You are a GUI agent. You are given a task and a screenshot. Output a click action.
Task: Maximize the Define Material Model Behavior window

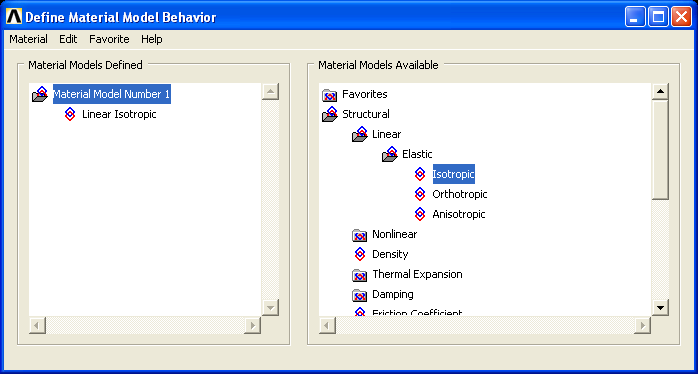[658, 17]
